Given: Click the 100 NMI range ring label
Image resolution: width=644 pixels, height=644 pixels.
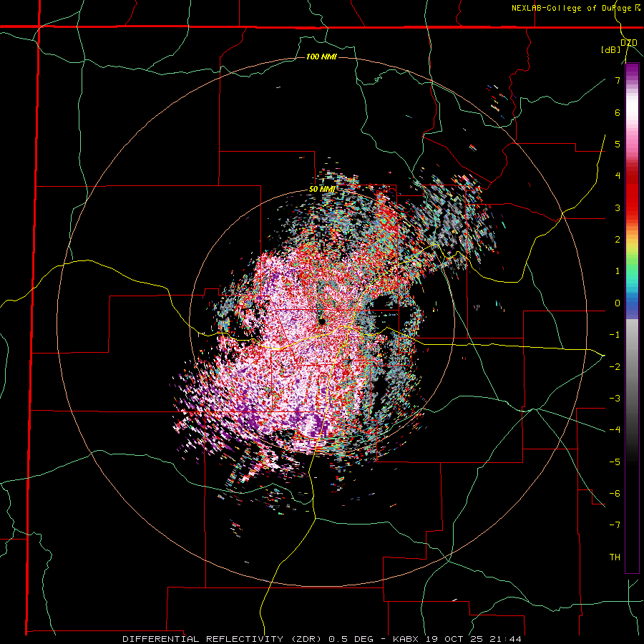Looking at the screenshot, I should 321,57.
